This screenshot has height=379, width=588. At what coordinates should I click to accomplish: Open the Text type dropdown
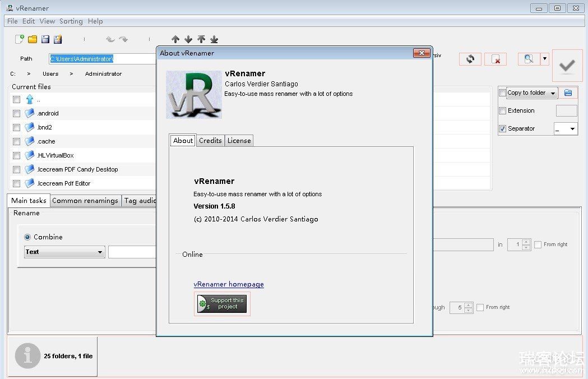pyautogui.click(x=64, y=252)
